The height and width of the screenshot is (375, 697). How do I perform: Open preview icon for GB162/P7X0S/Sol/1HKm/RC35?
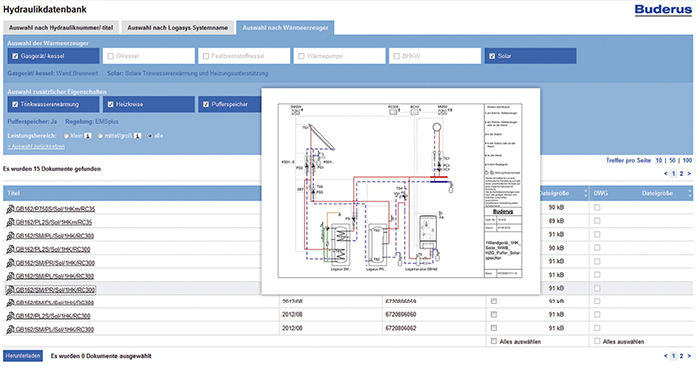tap(10, 209)
